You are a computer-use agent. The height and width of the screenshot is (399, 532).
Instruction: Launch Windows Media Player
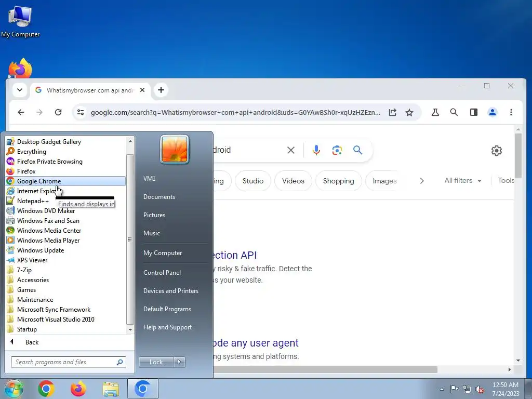[x=65, y=240]
